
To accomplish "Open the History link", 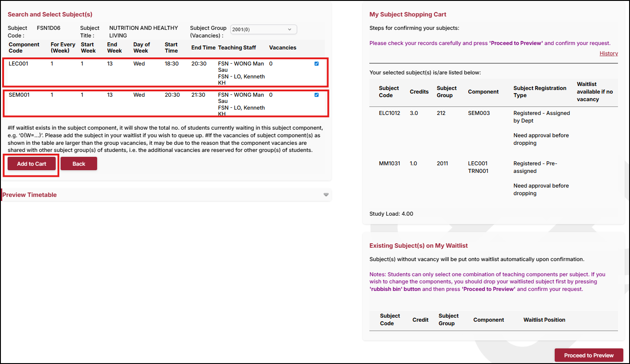I will click(608, 53).
